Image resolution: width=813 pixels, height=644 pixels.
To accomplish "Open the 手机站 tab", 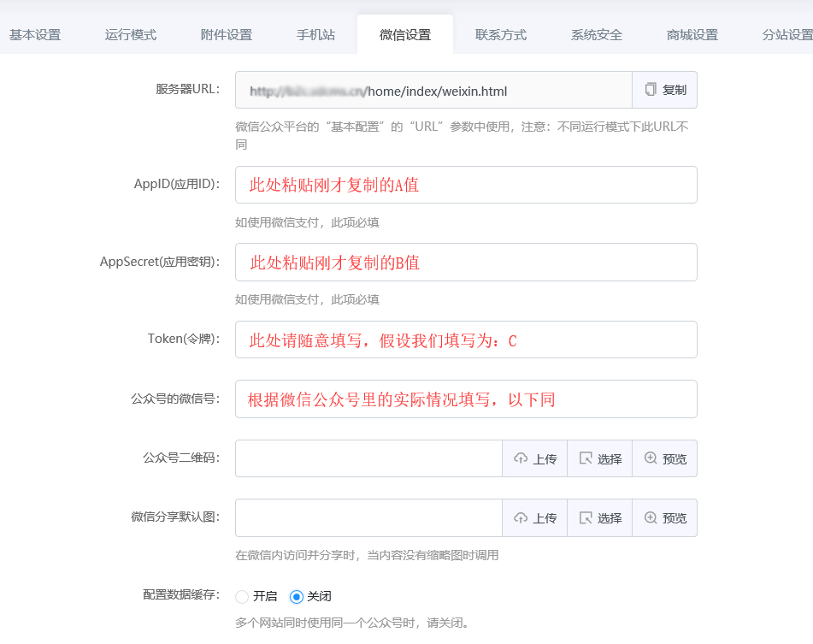I will click(x=315, y=35).
